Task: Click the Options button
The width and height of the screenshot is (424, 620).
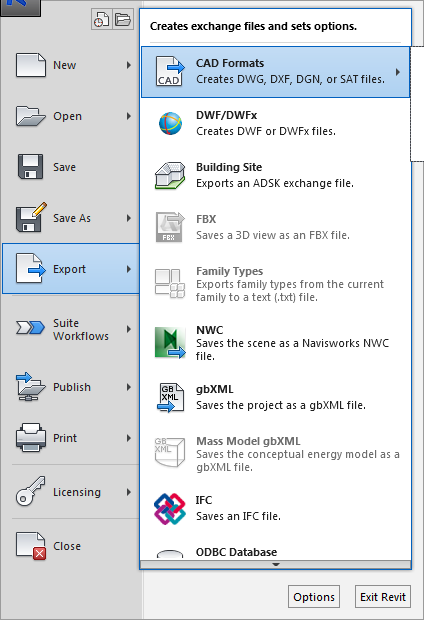Action: tap(314, 597)
